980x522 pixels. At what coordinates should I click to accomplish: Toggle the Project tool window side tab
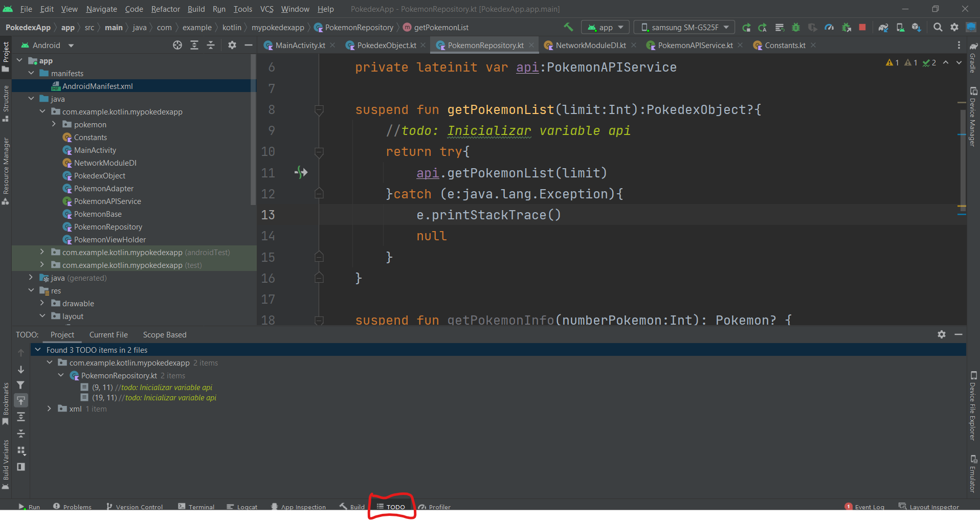coord(6,56)
